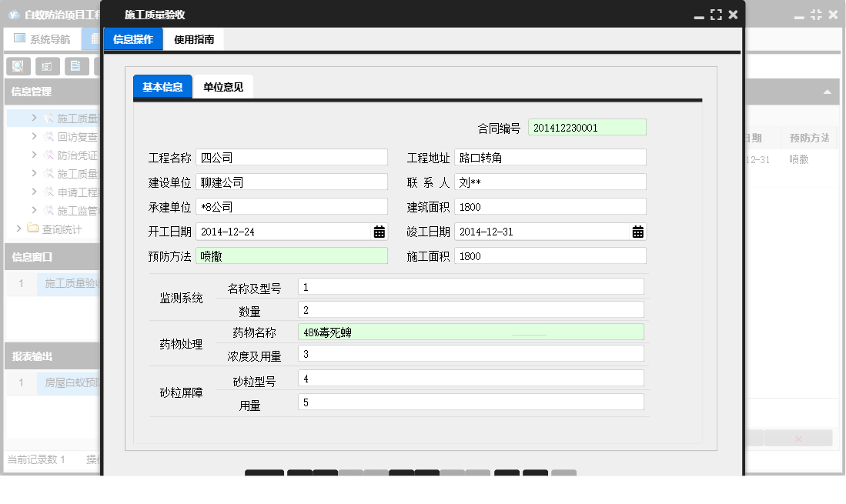Image resolution: width=846 pixels, height=504 pixels.
Task: Click the 回访复查 tree item icon
Action: [48, 136]
